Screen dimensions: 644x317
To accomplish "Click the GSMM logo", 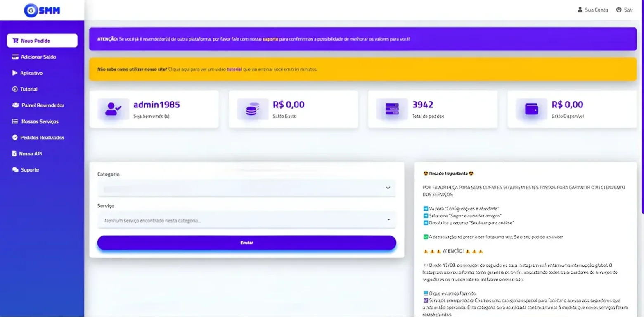I will pyautogui.click(x=42, y=10).
